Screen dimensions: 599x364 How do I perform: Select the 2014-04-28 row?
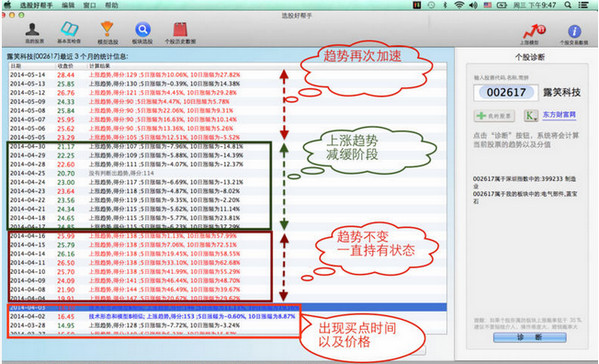tap(228, 164)
